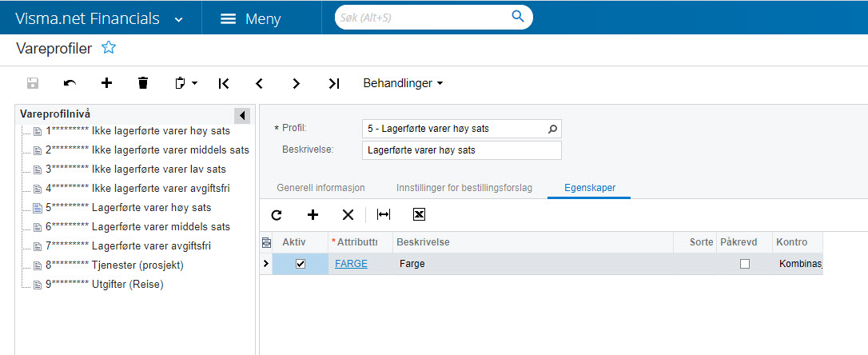Sort grid by Attributt column header
Viewport: 868px width, 355px height.
click(x=360, y=242)
